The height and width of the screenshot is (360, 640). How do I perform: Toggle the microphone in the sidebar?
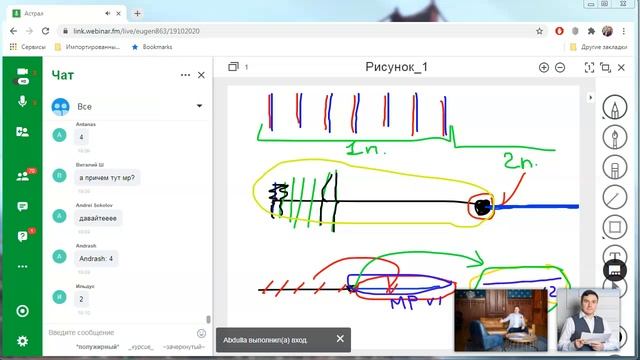[x=22, y=101]
